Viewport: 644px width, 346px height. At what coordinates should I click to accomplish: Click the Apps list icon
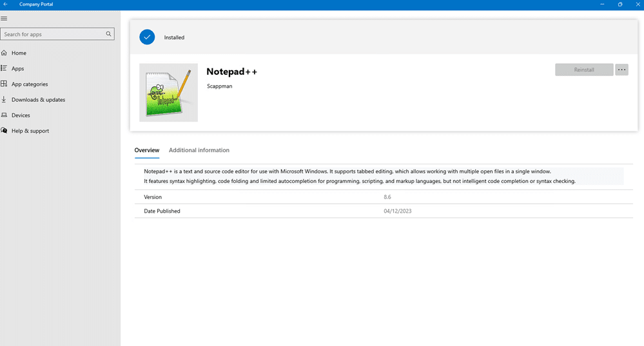[4, 68]
